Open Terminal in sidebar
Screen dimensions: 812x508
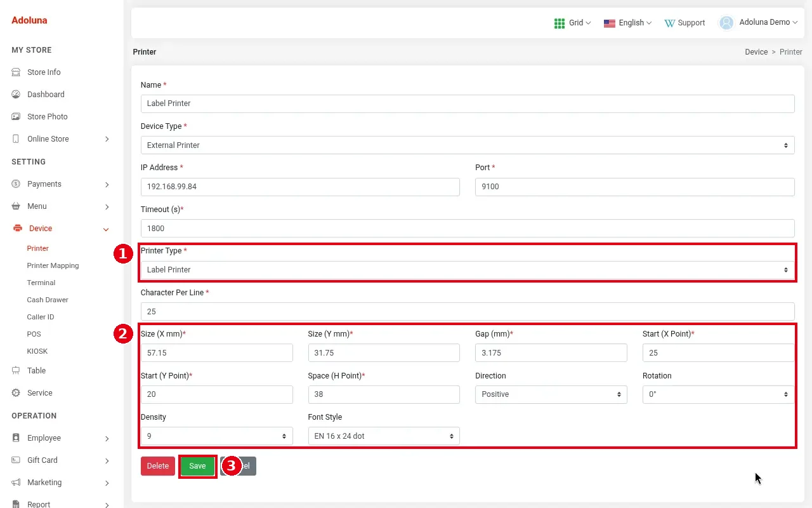(x=41, y=283)
